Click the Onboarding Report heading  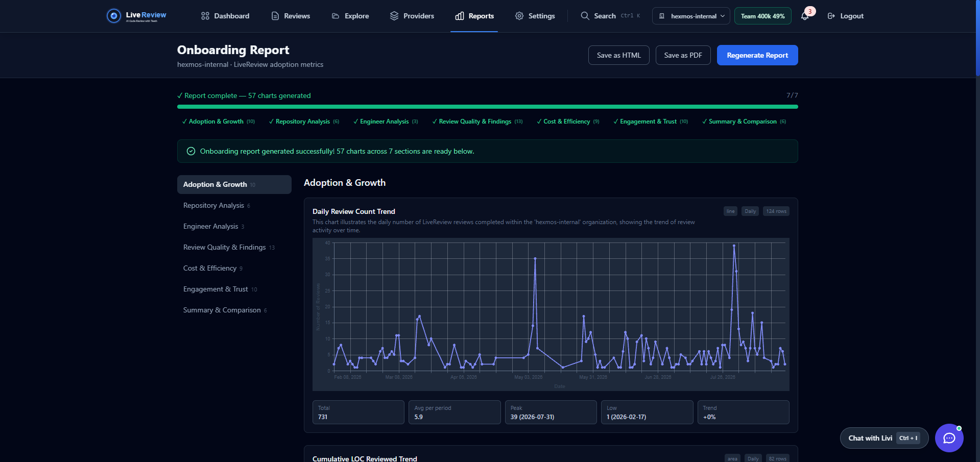pyautogui.click(x=233, y=50)
